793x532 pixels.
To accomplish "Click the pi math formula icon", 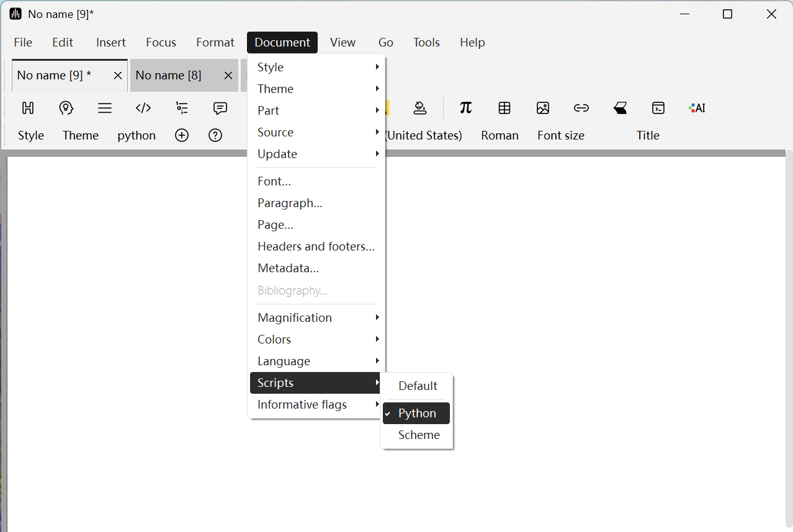I will click(x=465, y=108).
